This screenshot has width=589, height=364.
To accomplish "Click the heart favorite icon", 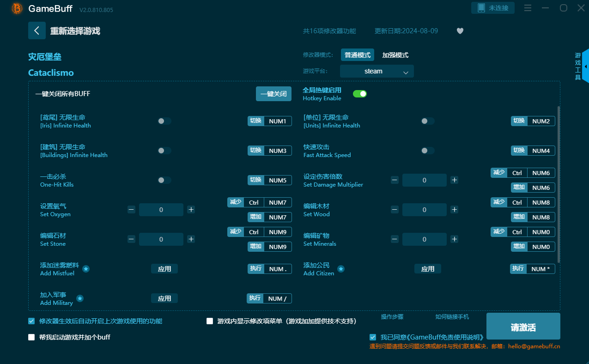I will 460,31.
